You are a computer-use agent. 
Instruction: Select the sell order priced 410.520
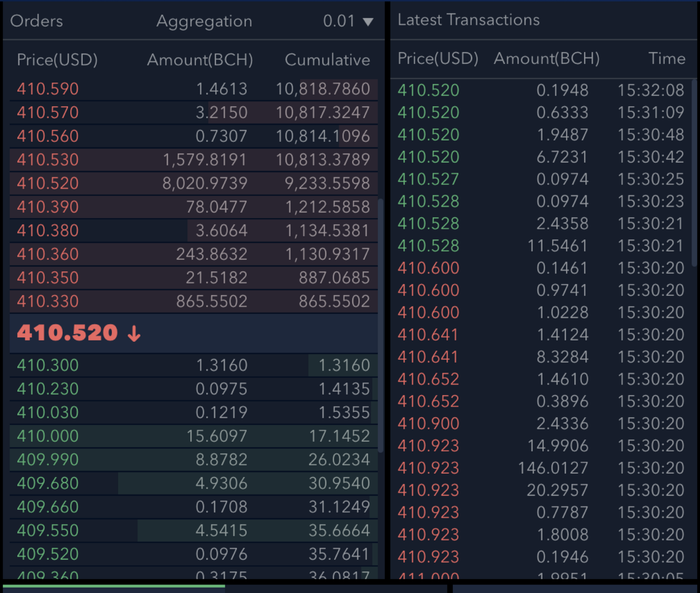tap(193, 183)
